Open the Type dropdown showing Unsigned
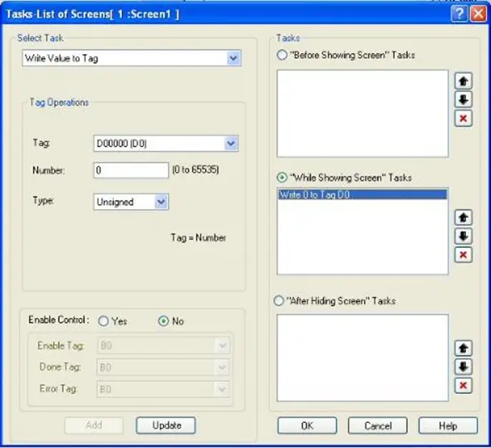 tap(161, 202)
